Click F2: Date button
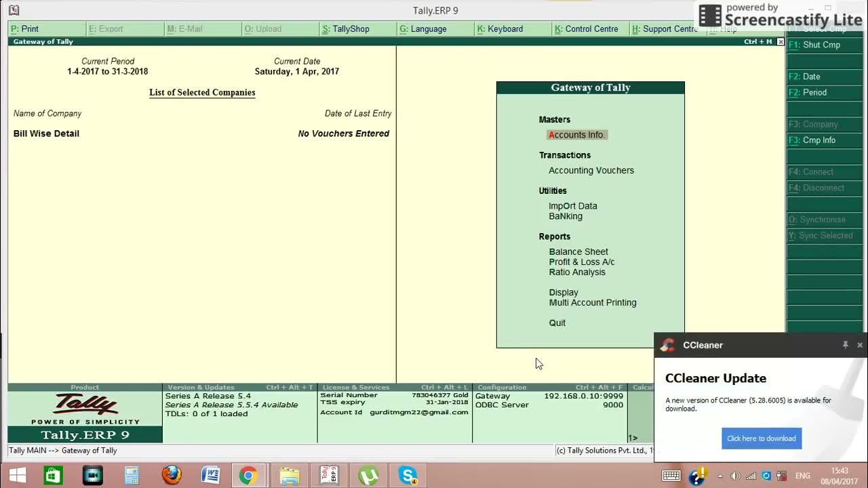 click(x=825, y=77)
